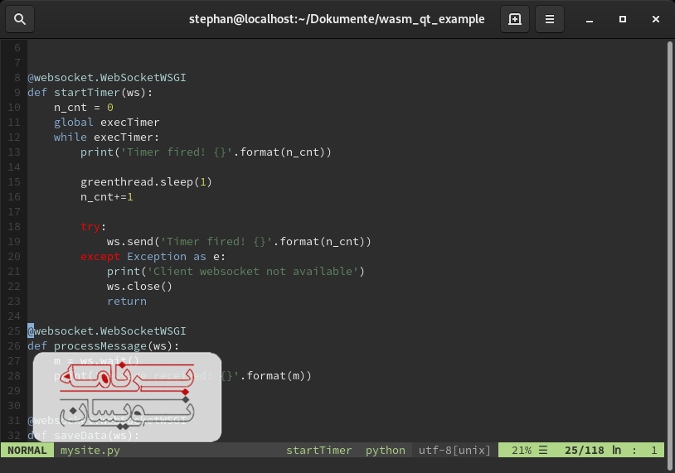Minimize the terminal window
Image resolution: width=675 pixels, height=473 pixels.
tap(589, 19)
